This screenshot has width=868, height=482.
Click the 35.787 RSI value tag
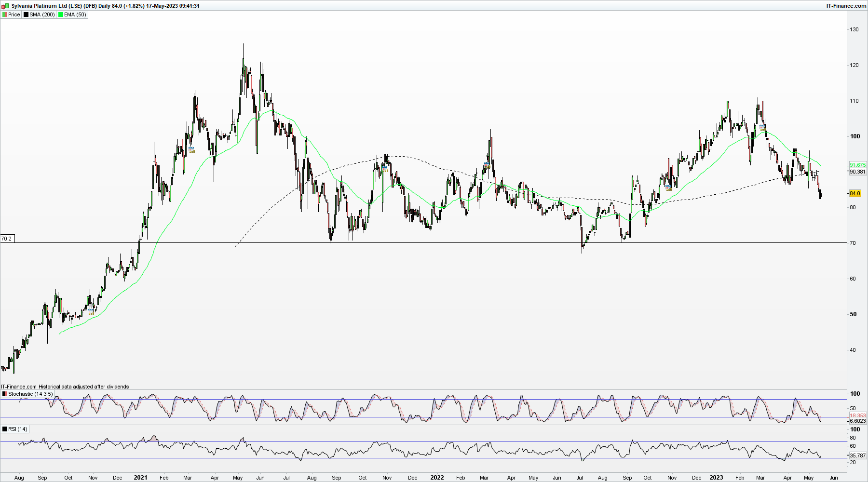tap(857, 455)
